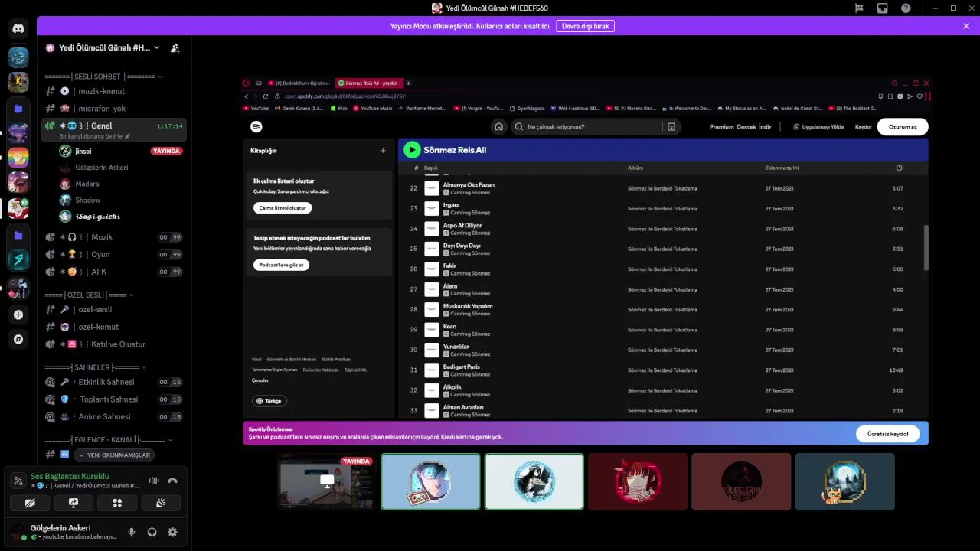Click the invite people icon beside server name

[175, 47]
